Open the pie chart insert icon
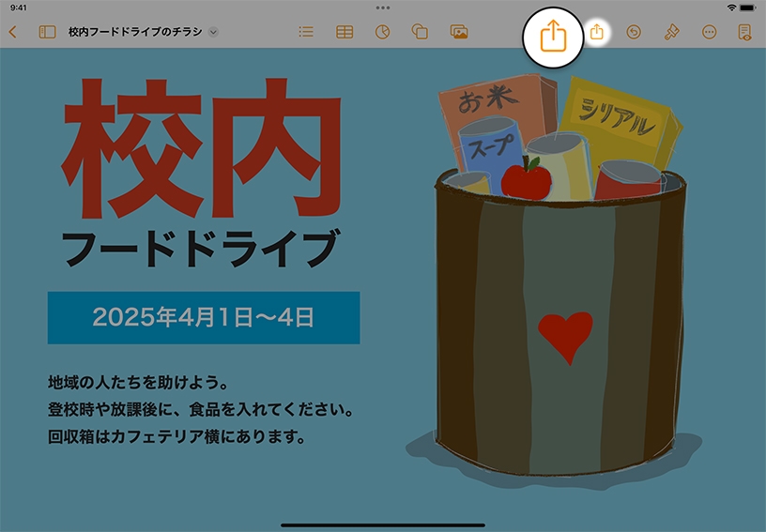Screen dimensions: 766x532 (x=382, y=32)
